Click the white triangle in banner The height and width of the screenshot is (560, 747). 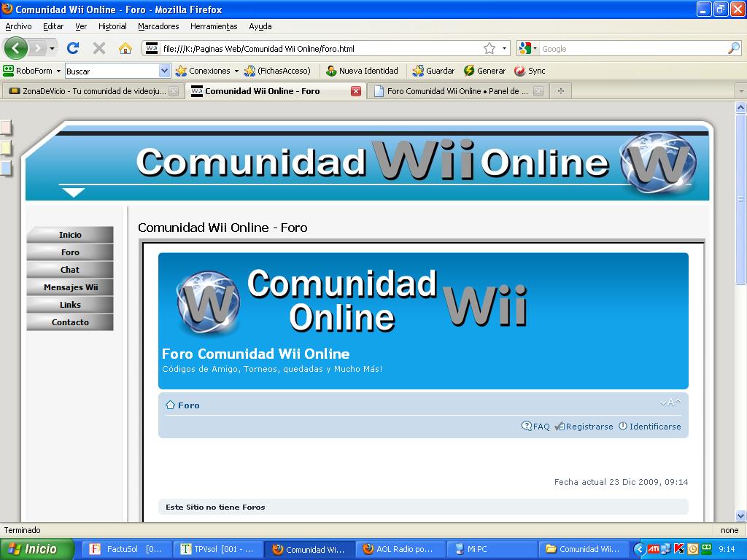[x=74, y=192]
